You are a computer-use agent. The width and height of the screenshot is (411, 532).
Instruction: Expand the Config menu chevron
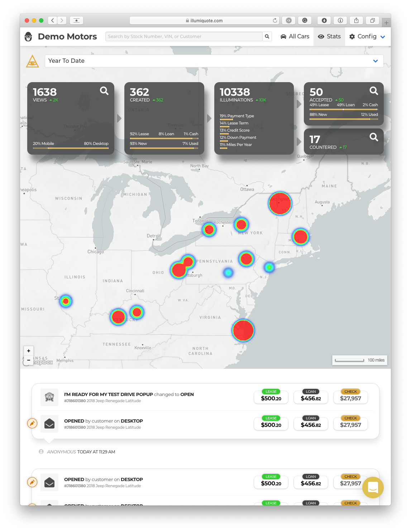383,37
